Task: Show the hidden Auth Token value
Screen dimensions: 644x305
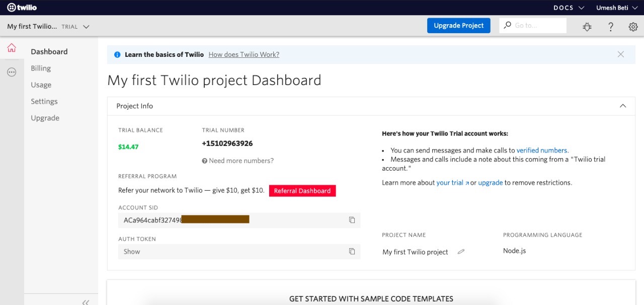Action: point(132,251)
